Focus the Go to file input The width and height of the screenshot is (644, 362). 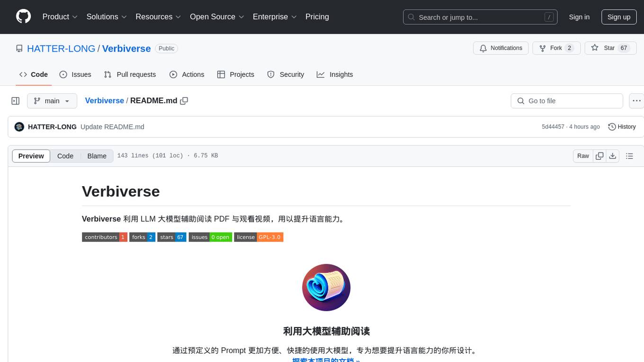click(567, 101)
